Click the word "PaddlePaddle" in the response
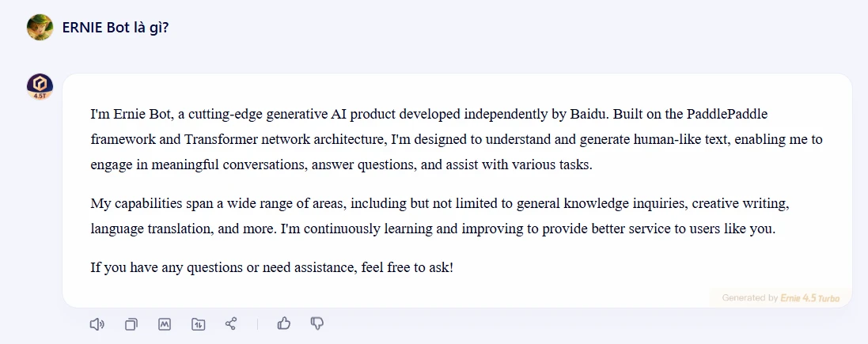Image resolution: width=868 pixels, height=344 pixels. pos(727,115)
